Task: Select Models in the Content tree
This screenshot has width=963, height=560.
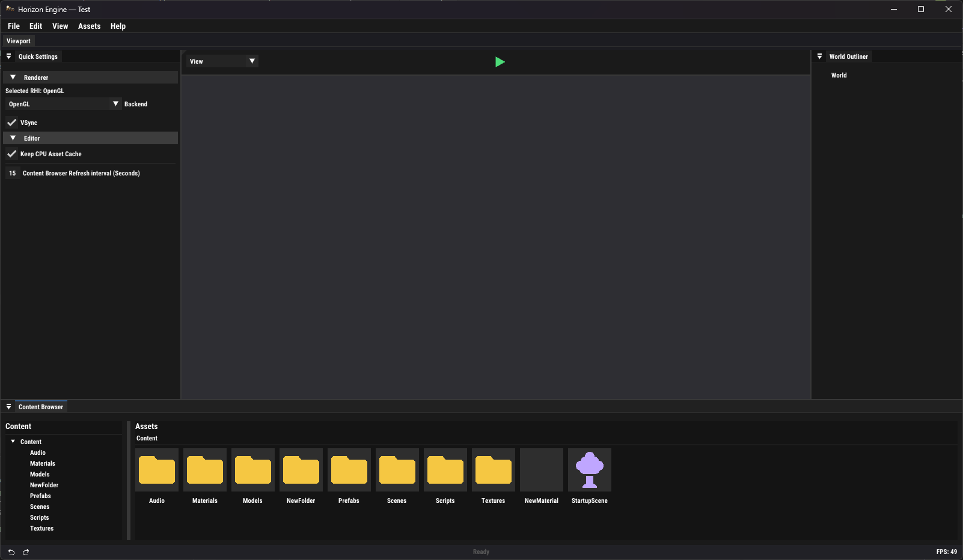Action: point(40,474)
